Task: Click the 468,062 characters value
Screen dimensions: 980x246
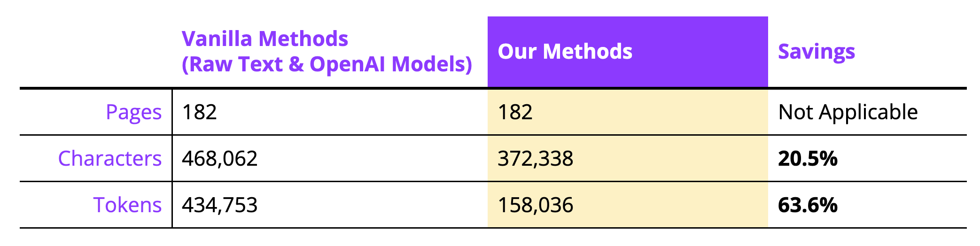Action: coord(219,159)
